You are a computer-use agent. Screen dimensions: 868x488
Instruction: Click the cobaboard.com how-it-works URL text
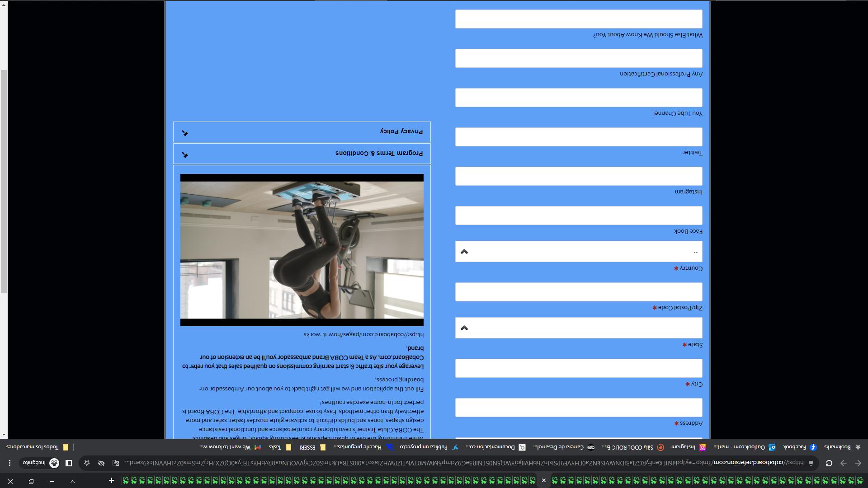[363, 335]
